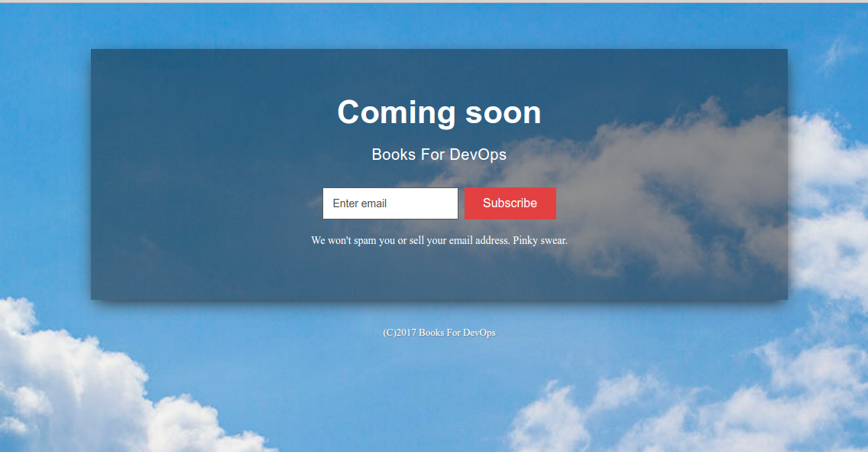Click the Coming soon heading

[439, 112]
